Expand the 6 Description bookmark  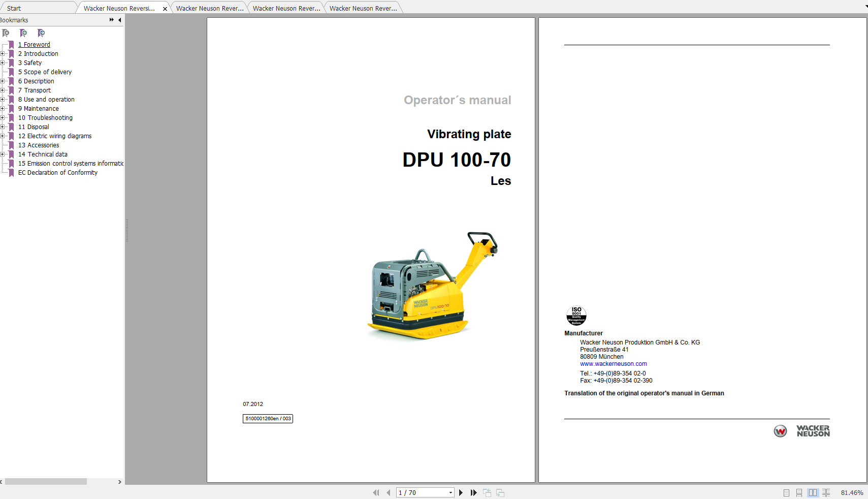coord(3,81)
